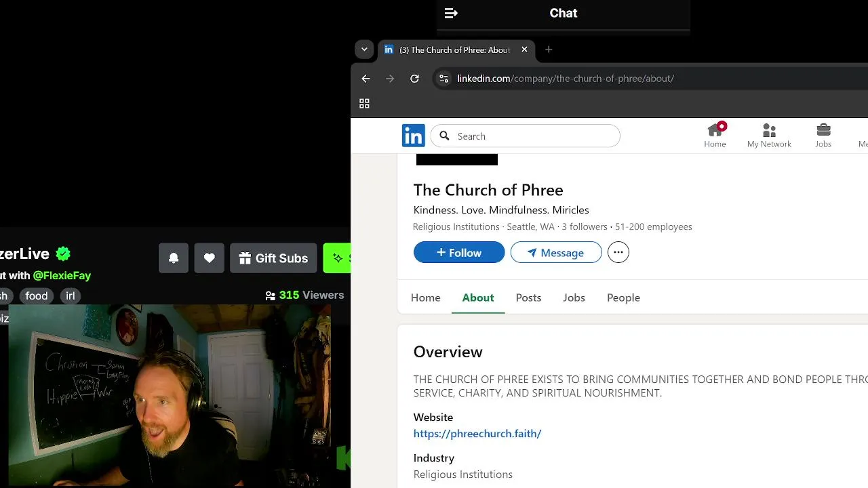Image resolution: width=868 pixels, height=488 pixels.
Task: Click the verified badge next to channel name
Action: pos(63,253)
